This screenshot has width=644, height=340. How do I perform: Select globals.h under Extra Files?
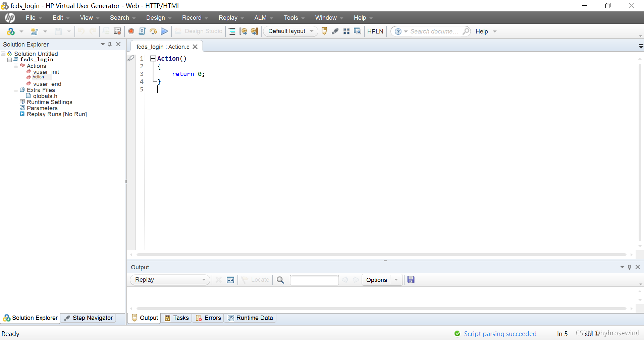(x=45, y=96)
